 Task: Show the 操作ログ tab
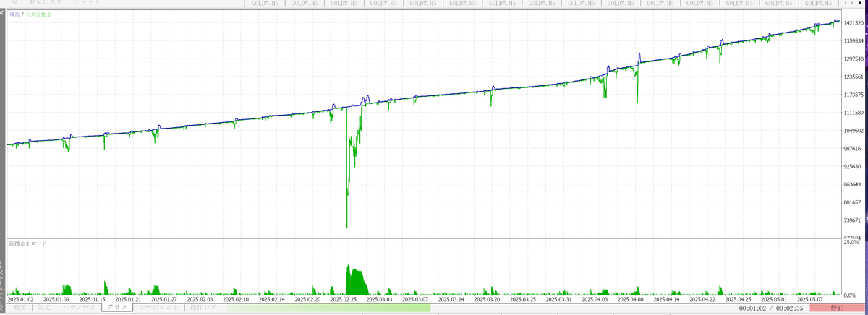pyautogui.click(x=203, y=308)
